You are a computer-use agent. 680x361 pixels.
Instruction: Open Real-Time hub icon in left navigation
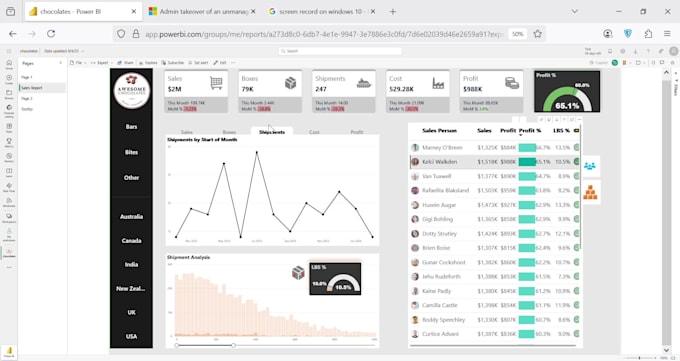[x=9, y=187]
